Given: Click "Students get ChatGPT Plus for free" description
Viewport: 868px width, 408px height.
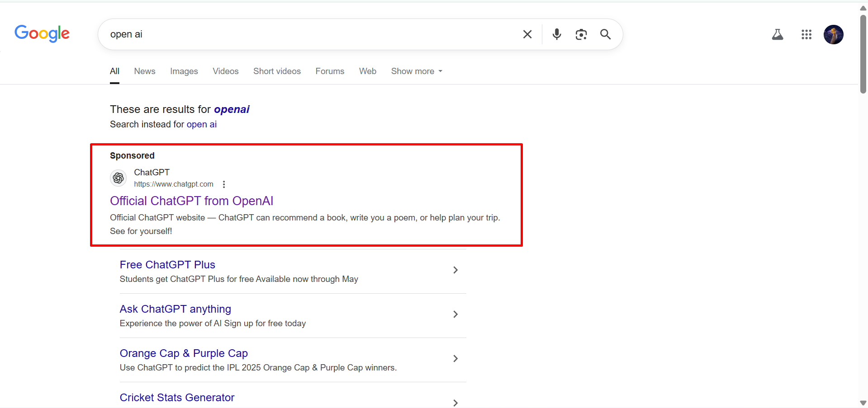Looking at the screenshot, I should [x=239, y=279].
